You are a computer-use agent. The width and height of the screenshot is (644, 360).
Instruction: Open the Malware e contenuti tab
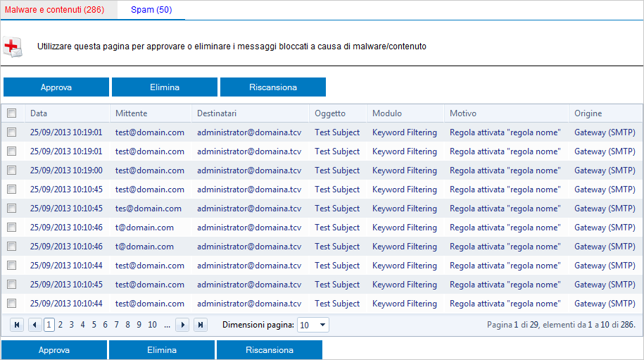(54, 10)
